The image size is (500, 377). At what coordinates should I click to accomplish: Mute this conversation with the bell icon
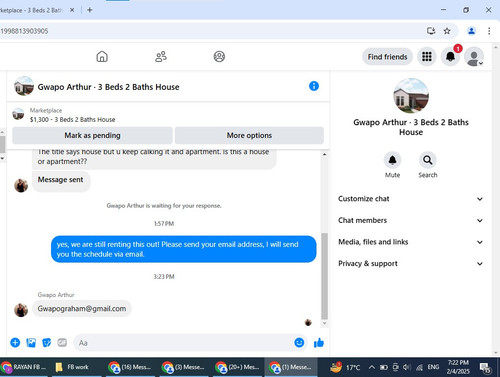coord(392,160)
